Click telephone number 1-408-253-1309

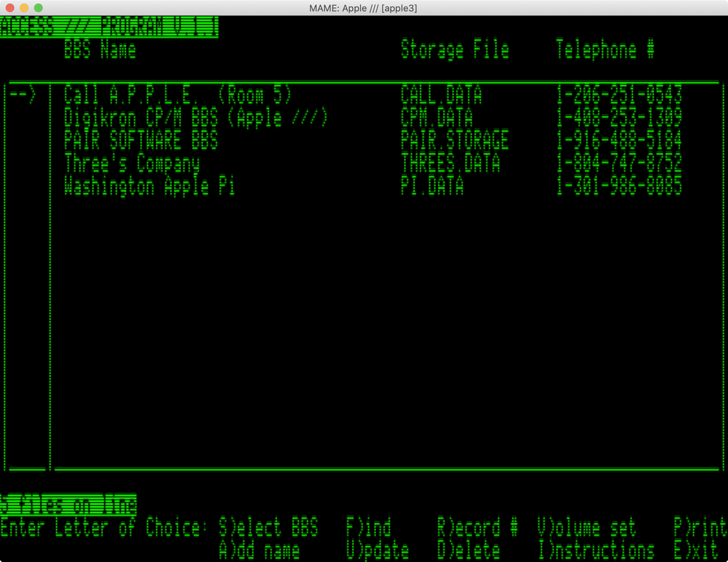619,118
